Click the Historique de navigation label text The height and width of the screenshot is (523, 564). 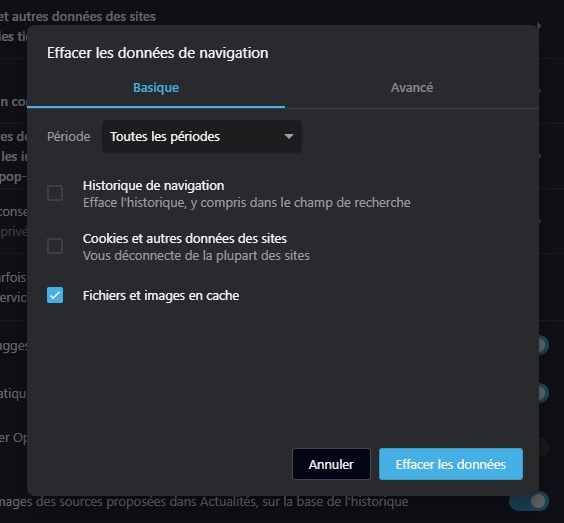[153, 186]
